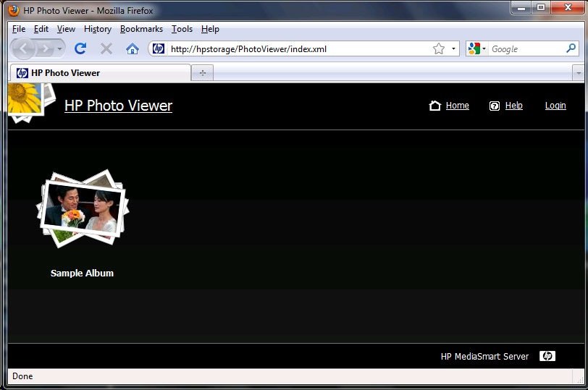Click the Stop loading X icon
The height and width of the screenshot is (390, 588).
click(106, 48)
